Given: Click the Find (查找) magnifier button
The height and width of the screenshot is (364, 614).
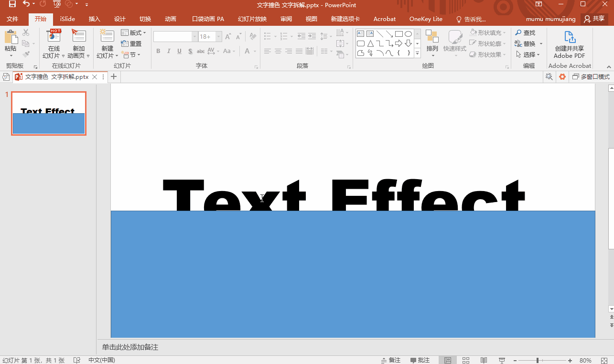Looking at the screenshot, I should [x=525, y=33].
